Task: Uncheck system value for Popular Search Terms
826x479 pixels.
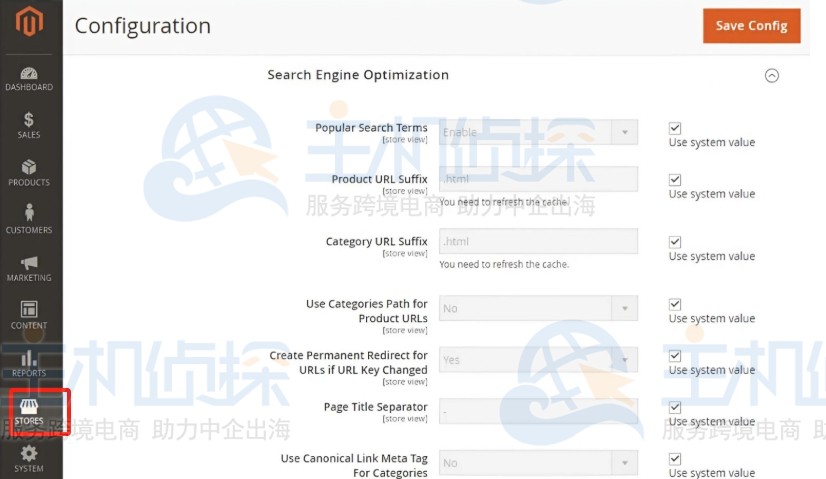Action: (x=675, y=128)
